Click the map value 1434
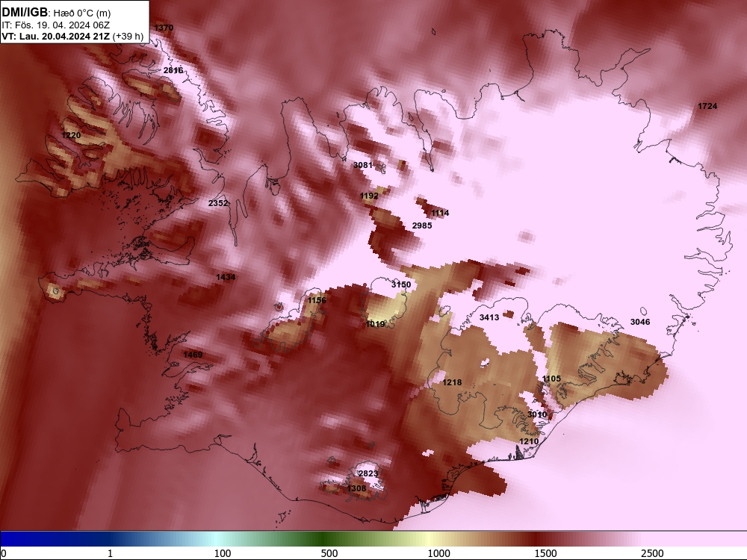747x560 pixels. 226,277
